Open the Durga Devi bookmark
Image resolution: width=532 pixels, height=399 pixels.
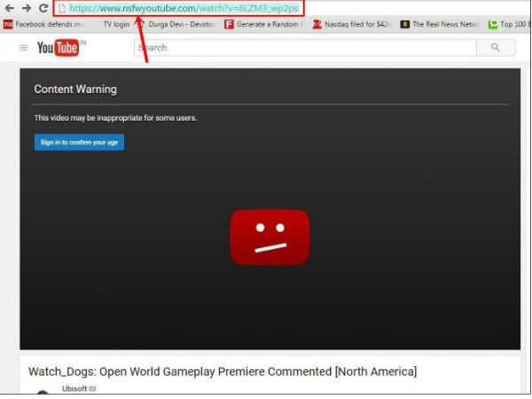176,25
